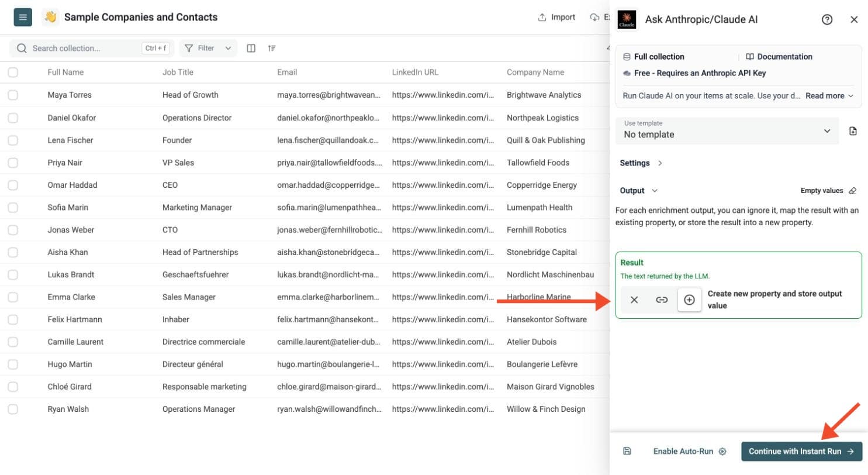868x475 pixels.
Task: Open the Documentation link
Action: 779,57
